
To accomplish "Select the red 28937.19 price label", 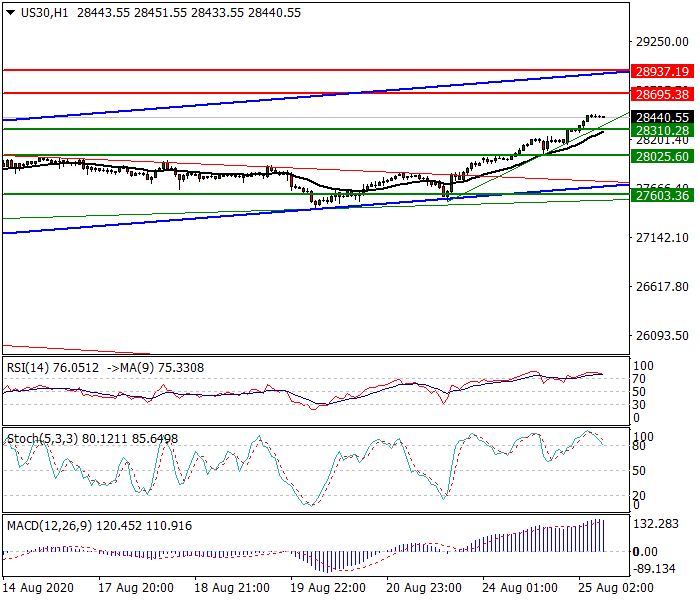I will pyautogui.click(x=662, y=71).
